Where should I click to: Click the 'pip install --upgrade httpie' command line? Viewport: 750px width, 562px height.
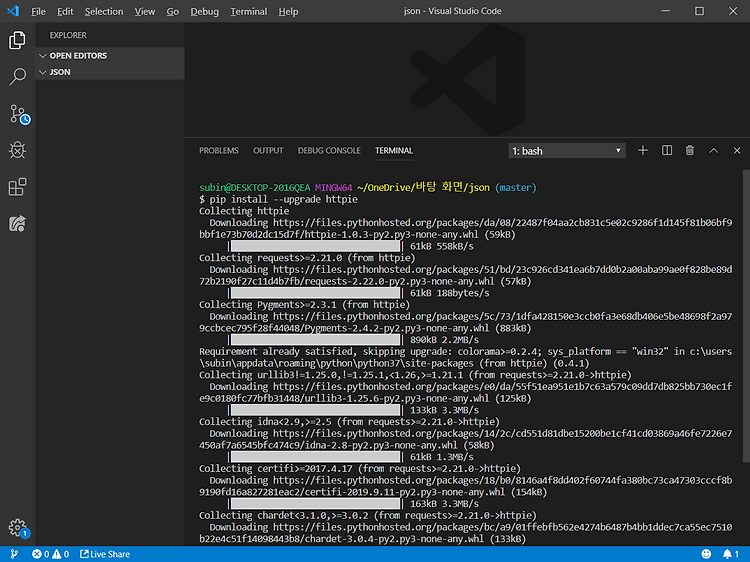click(x=278, y=199)
